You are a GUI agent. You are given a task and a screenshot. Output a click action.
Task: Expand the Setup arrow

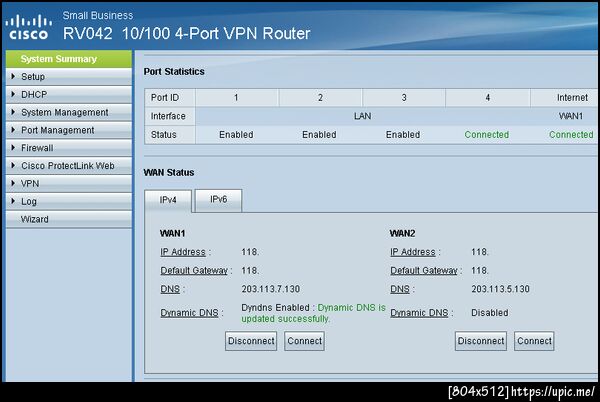point(13,76)
